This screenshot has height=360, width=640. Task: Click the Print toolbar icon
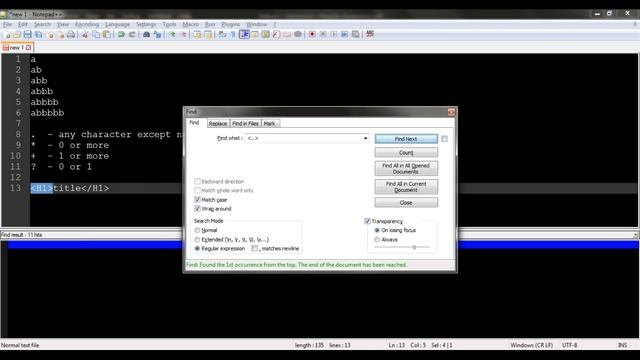(x=71, y=34)
